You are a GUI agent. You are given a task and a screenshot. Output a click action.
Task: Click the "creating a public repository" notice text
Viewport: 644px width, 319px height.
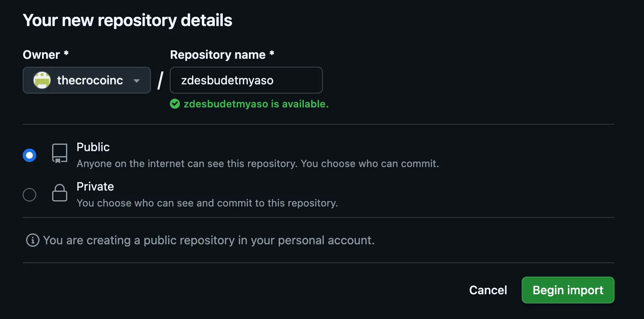click(209, 240)
